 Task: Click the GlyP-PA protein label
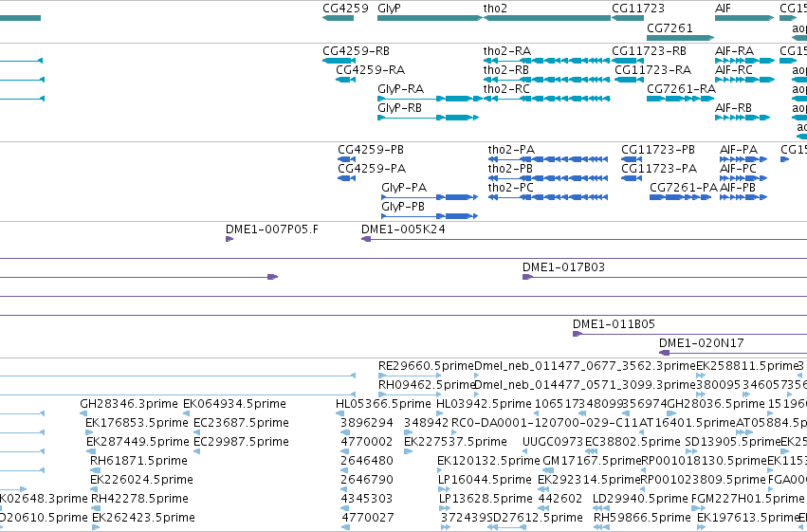pyautogui.click(x=404, y=188)
